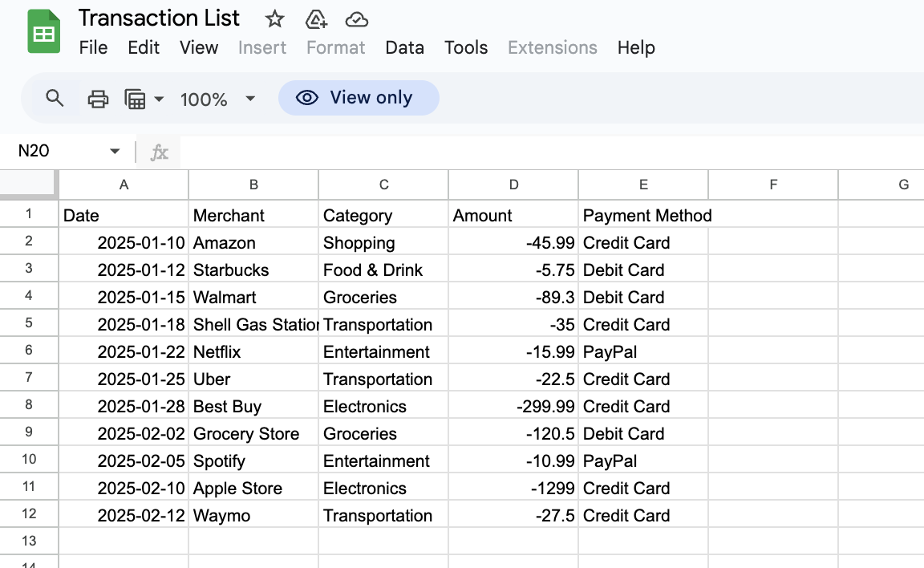
Task: Click the formula bar fx icon
Action: click(159, 152)
